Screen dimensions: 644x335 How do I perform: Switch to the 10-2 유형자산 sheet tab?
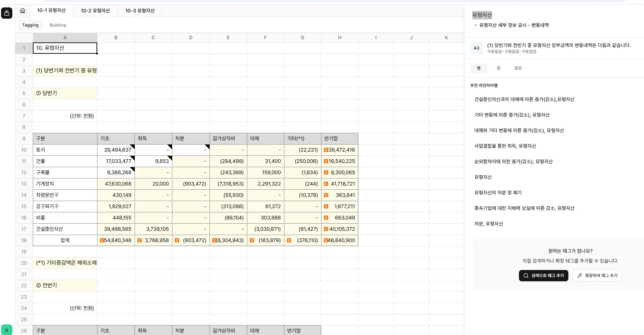click(x=95, y=11)
